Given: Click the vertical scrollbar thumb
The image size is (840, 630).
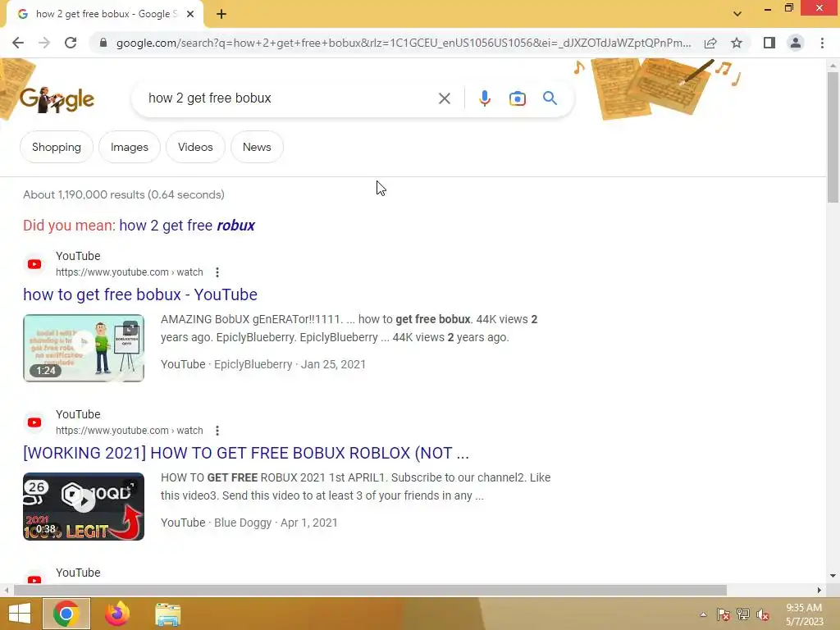Looking at the screenshot, I should click(833, 137).
